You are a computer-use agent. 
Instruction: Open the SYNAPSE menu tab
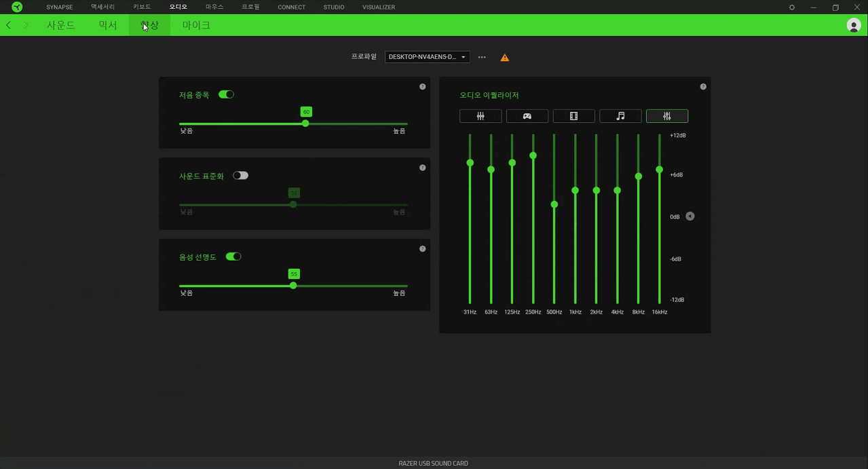point(60,7)
